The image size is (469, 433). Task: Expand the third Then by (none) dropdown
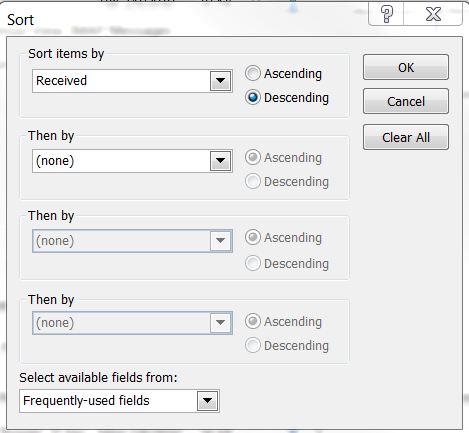tap(220, 323)
